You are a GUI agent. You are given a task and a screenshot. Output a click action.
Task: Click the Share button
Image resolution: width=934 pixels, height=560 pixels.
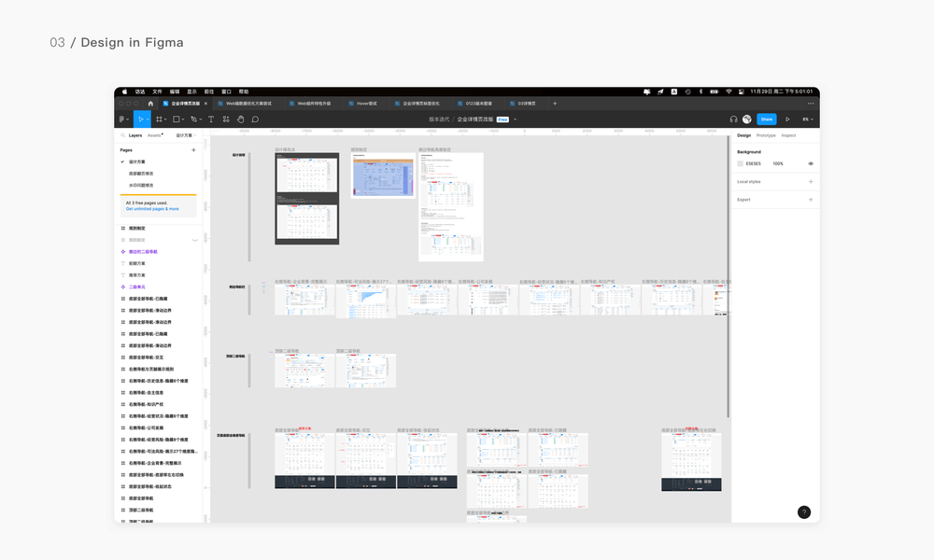(x=767, y=119)
